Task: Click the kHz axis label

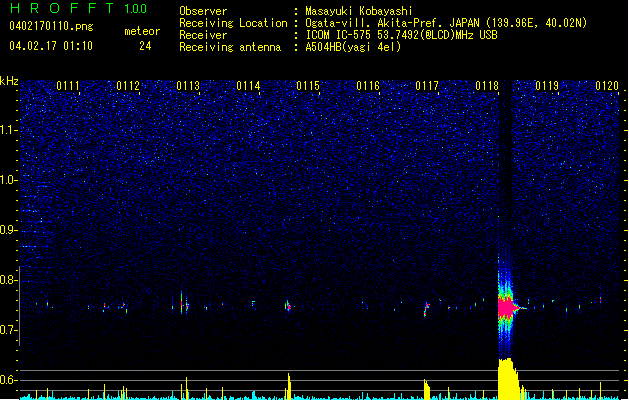Action: click(9, 81)
